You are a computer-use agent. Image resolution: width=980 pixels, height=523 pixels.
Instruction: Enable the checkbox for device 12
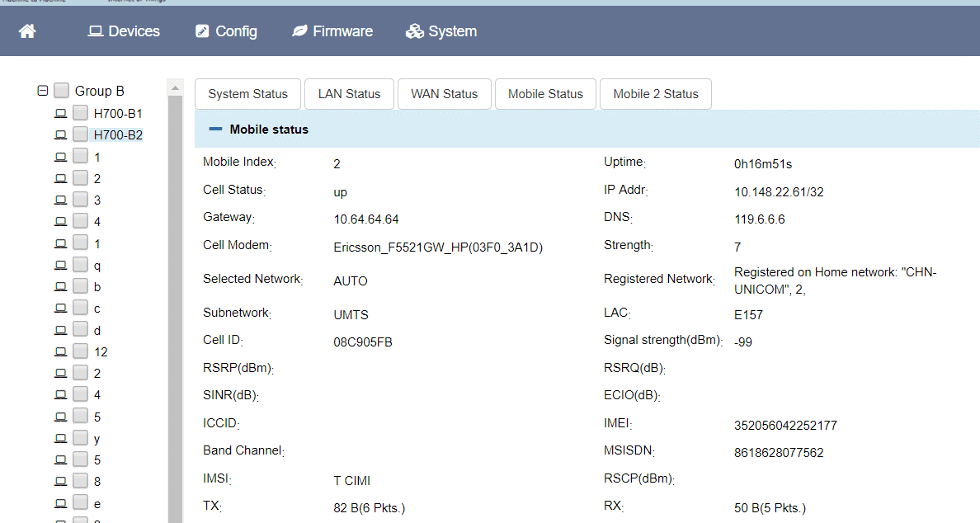tap(80, 351)
